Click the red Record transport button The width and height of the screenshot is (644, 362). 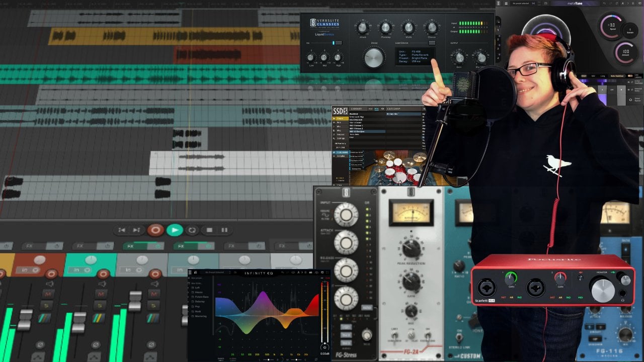coord(155,230)
